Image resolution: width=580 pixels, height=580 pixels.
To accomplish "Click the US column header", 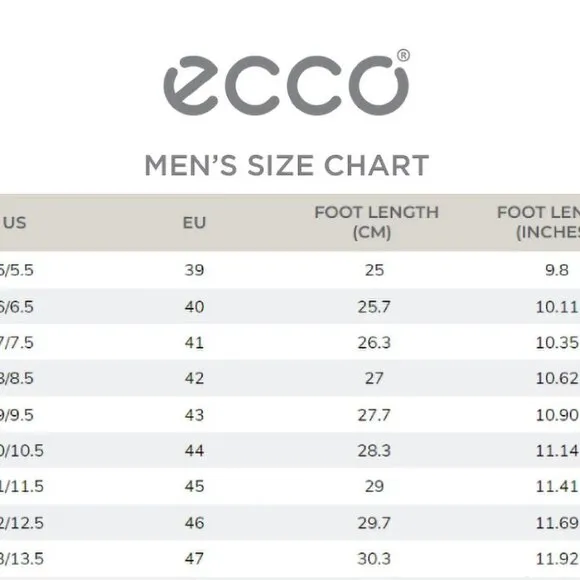I will pos(15,223).
